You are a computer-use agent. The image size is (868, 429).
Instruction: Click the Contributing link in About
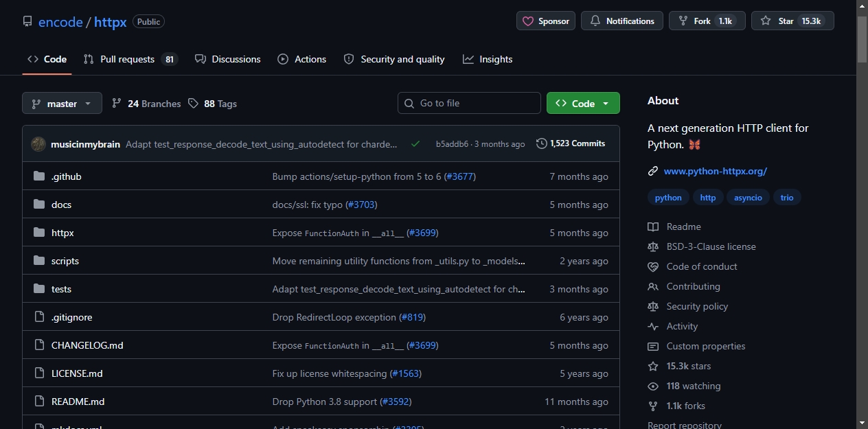(x=693, y=286)
